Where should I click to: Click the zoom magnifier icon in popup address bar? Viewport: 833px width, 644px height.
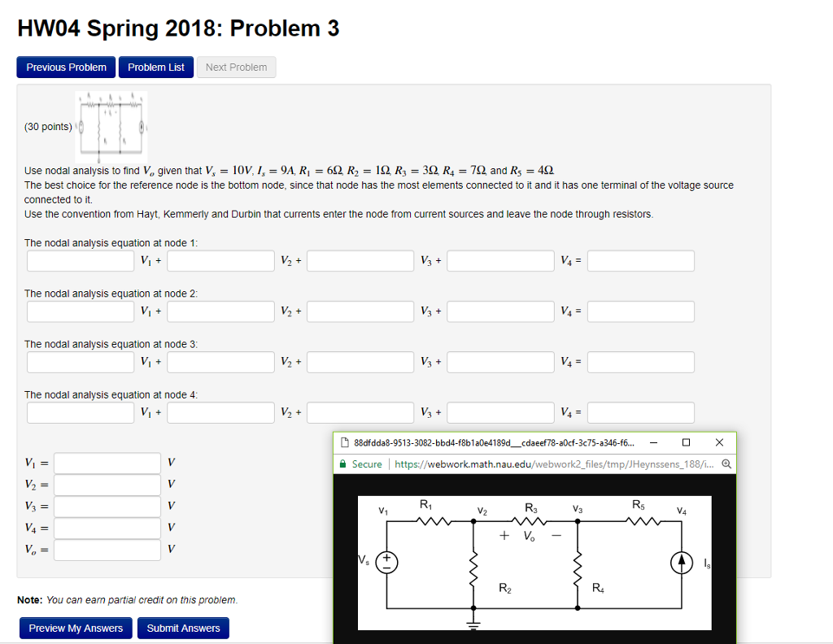pyautogui.click(x=726, y=464)
